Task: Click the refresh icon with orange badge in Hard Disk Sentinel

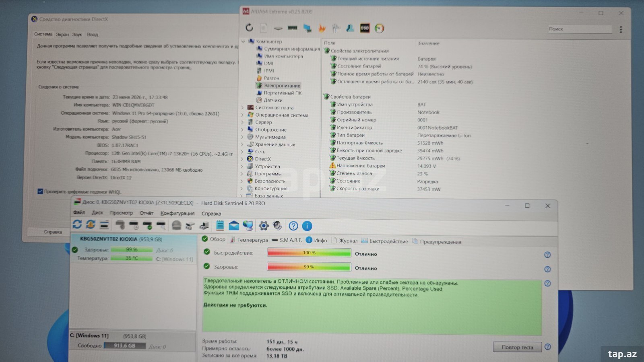Action: (x=91, y=224)
